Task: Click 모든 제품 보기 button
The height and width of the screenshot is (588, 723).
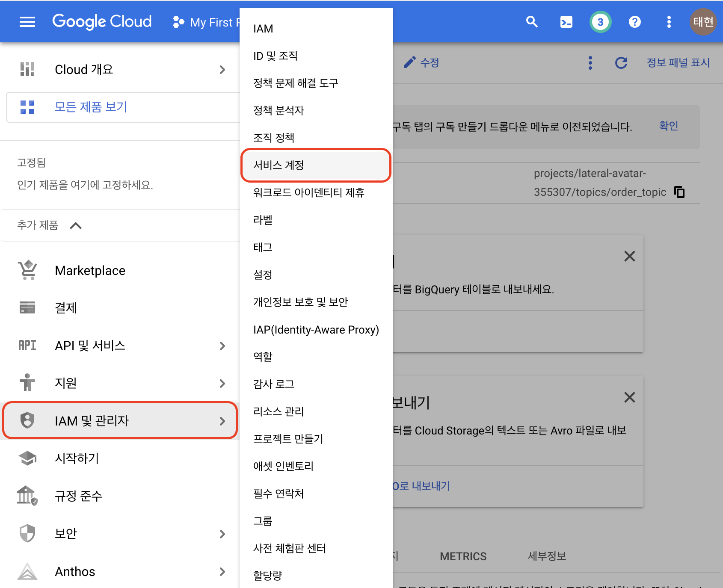Action: [x=123, y=107]
